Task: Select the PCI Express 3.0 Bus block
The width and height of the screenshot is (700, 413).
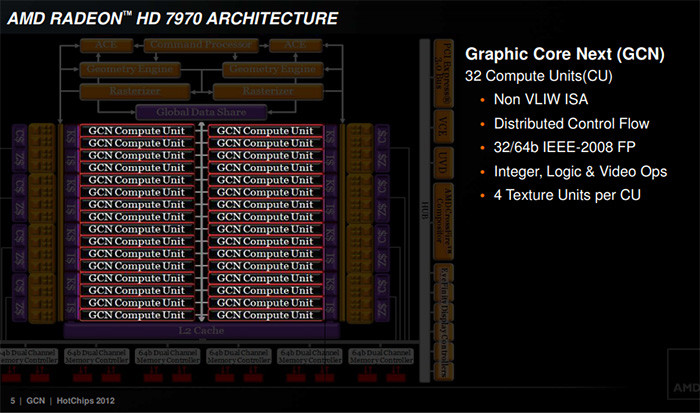Action: [443, 74]
